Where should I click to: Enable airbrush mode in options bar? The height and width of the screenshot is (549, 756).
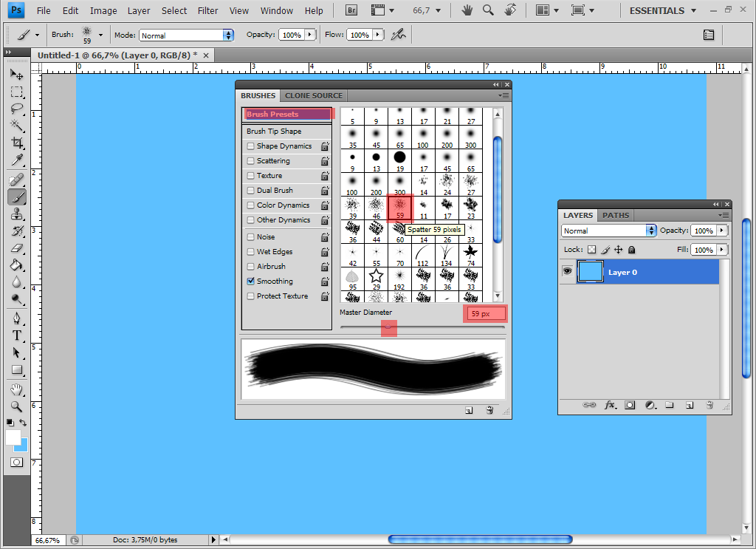pyautogui.click(x=398, y=34)
